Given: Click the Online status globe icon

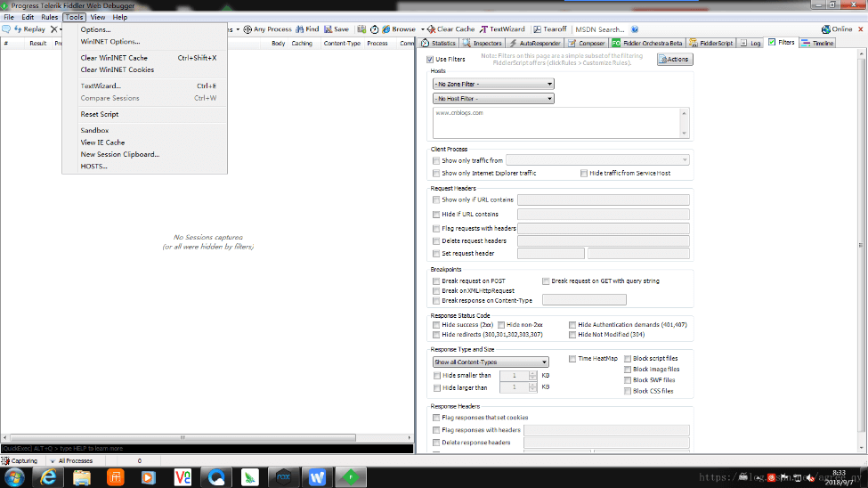Looking at the screenshot, I should (x=826, y=29).
